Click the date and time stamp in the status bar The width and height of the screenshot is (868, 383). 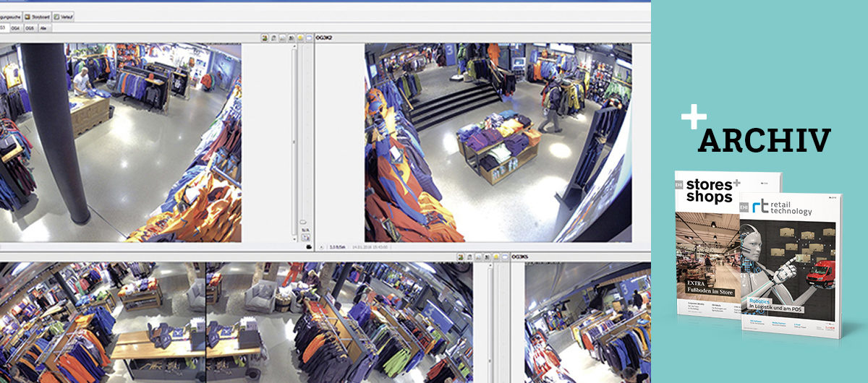[x=370, y=247]
